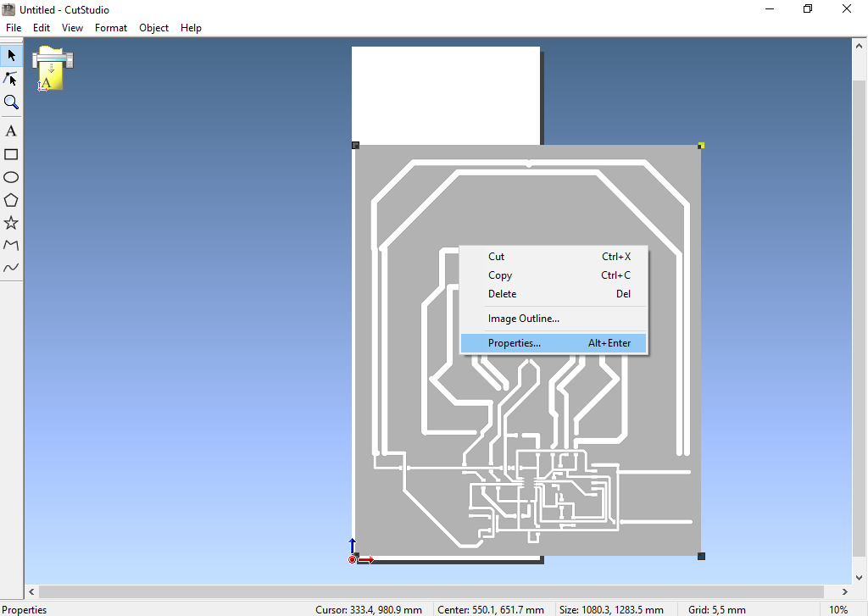Click the Grid 5,5 mm status entry
The image size is (868, 616).
click(717, 609)
